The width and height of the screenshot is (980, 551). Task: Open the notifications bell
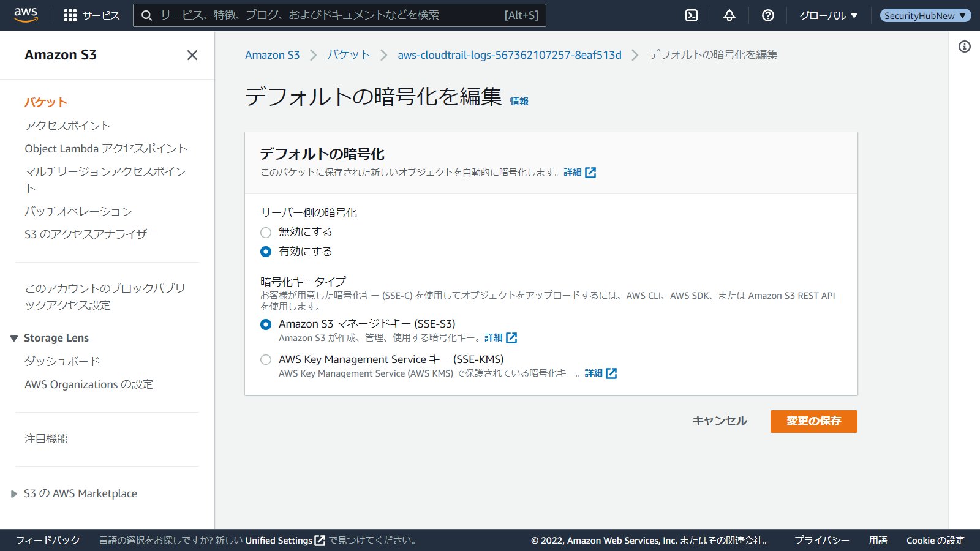pyautogui.click(x=729, y=15)
